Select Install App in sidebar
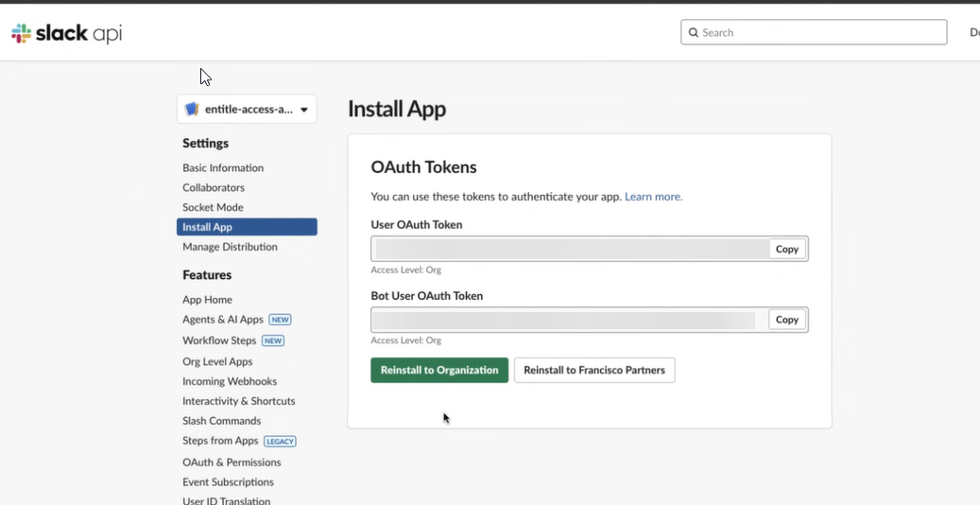The height and width of the screenshot is (505, 980). tap(247, 227)
